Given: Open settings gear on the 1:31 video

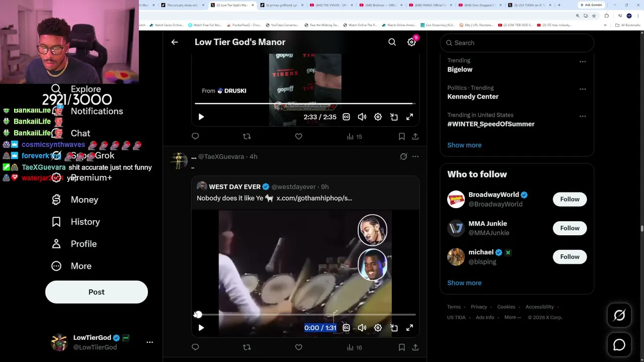Looking at the screenshot, I should click(378, 328).
